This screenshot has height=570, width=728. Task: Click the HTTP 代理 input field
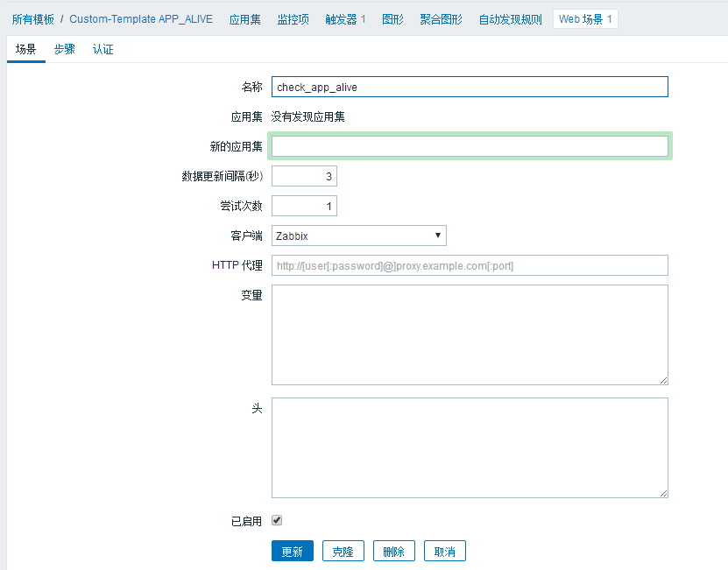point(470,265)
